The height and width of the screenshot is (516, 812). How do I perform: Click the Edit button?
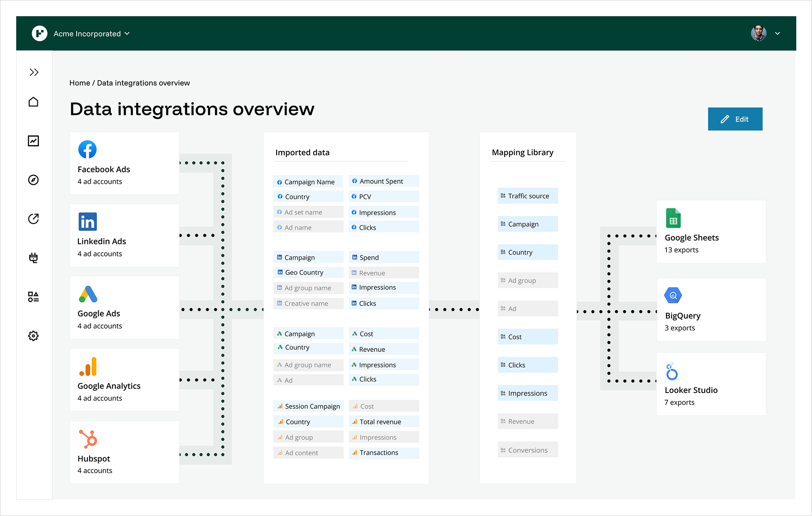735,119
